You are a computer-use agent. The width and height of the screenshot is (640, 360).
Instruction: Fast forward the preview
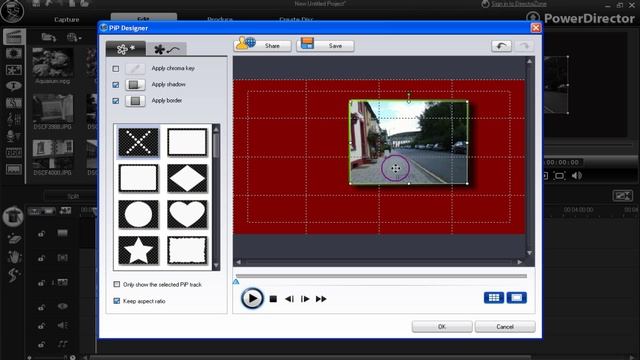[x=321, y=299]
